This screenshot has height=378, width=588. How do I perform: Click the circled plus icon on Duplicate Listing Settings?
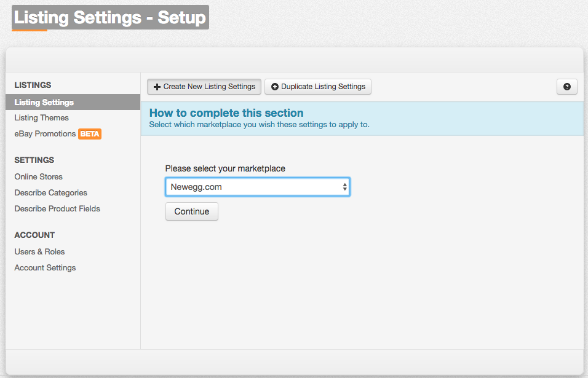tap(275, 87)
